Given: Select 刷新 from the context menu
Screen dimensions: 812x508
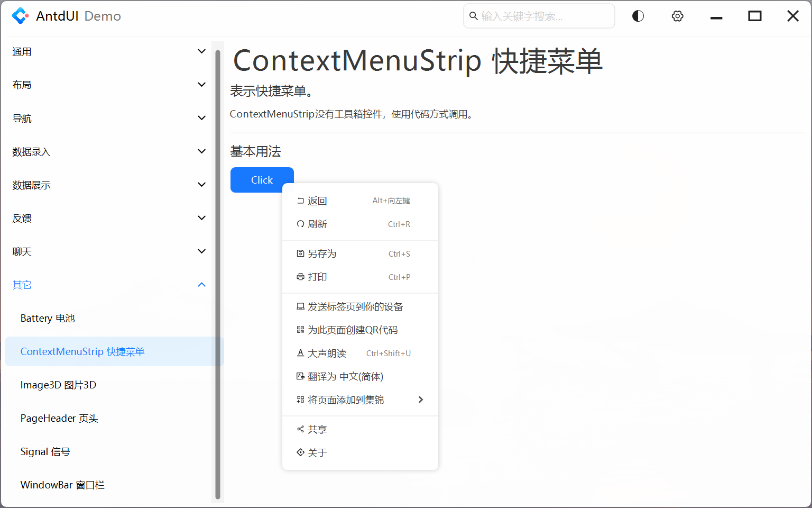Looking at the screenshot, I should pyautogui.click(x=318, y=223).
